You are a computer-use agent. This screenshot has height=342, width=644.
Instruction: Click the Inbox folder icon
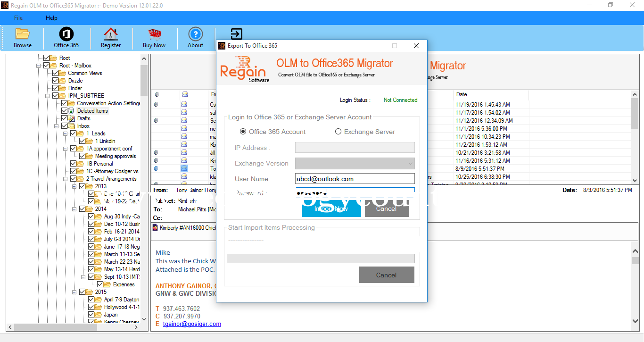pyautogui.click(x=71, y=126)
